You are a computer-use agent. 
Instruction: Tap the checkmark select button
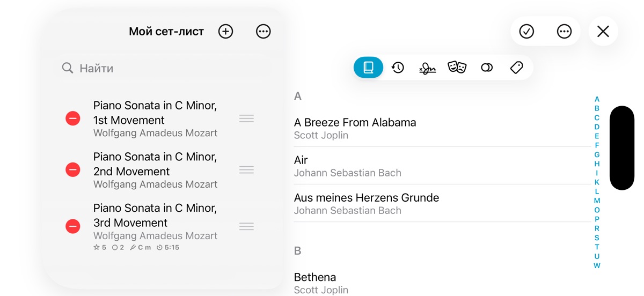(526, 32)
